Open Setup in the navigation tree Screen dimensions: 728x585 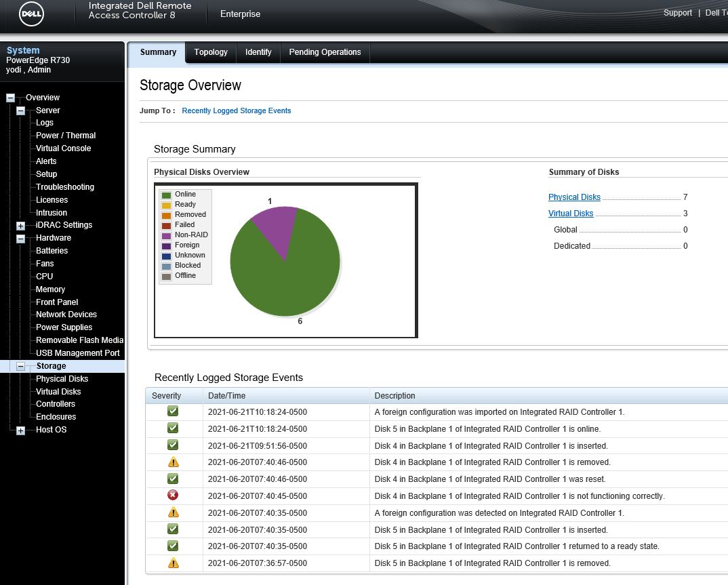pyautogui.click(x=46, y=174)
